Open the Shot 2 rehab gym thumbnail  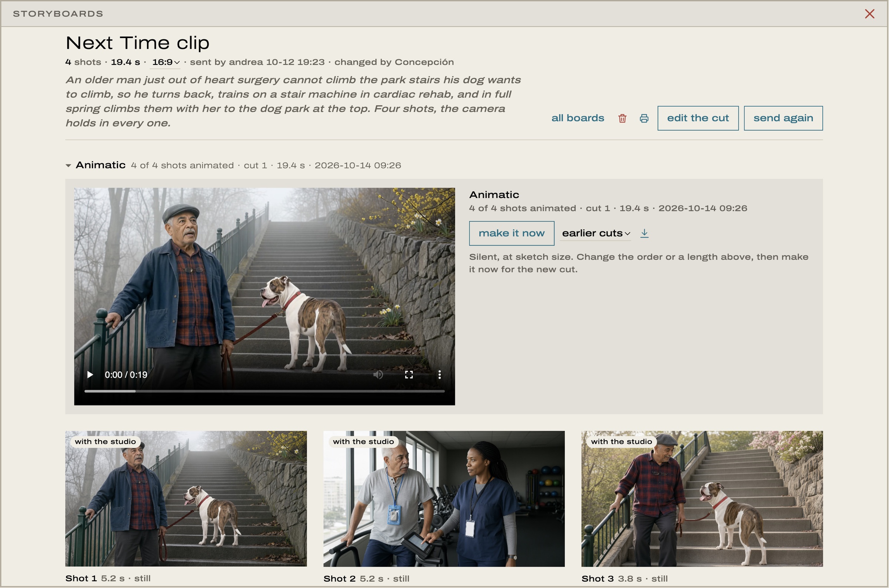pyautogui.click(x=444, y=499)
